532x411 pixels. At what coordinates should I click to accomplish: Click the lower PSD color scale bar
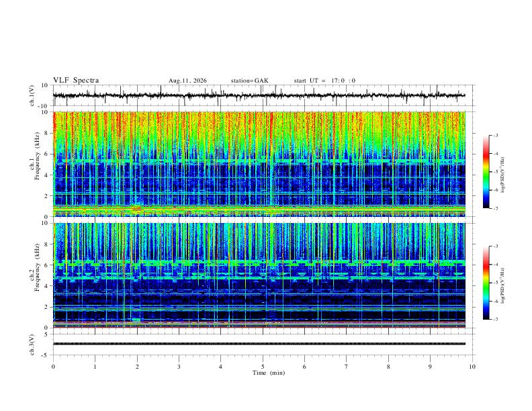click(x=486, y=283)
